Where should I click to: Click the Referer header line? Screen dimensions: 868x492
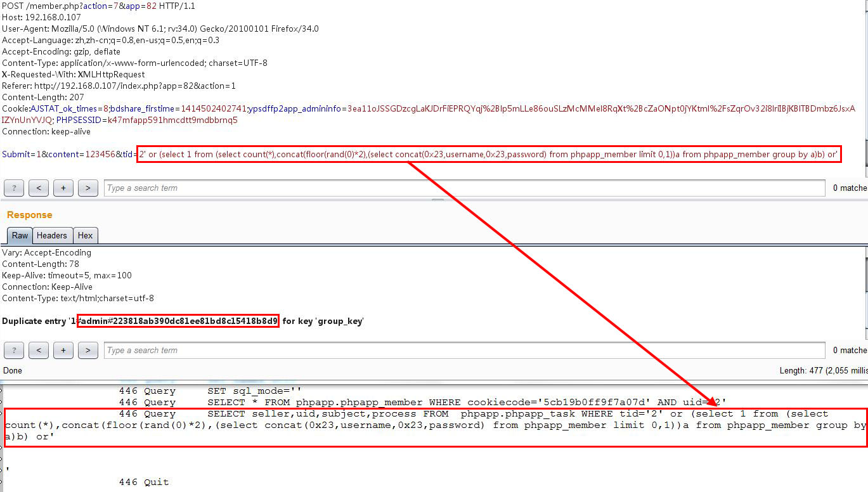[119, 86]
